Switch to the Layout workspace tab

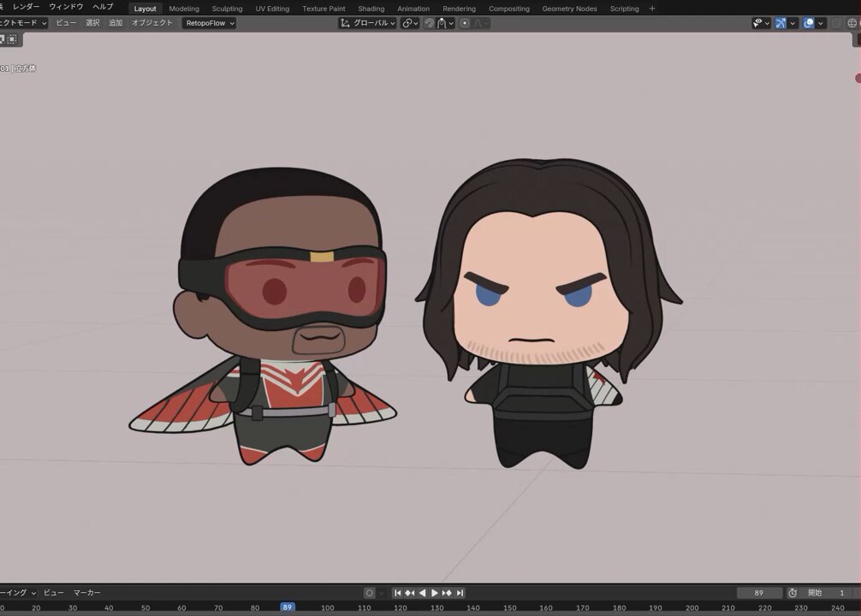click(145, 9)
